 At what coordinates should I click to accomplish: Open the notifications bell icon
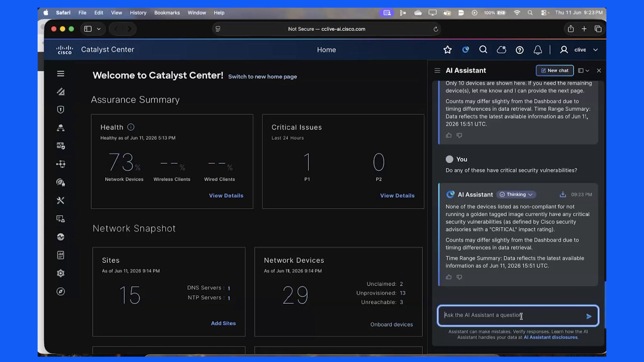pyautogui.click(x=538, y=50)
